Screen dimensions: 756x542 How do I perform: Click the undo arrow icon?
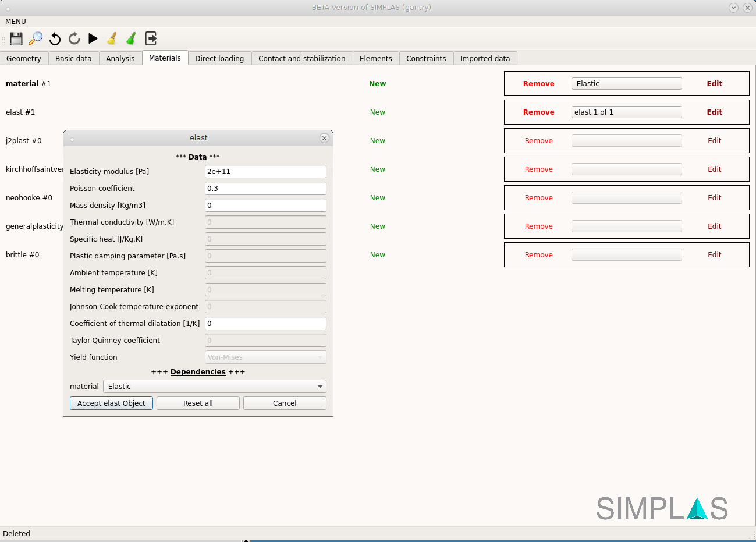click(55, 38)
